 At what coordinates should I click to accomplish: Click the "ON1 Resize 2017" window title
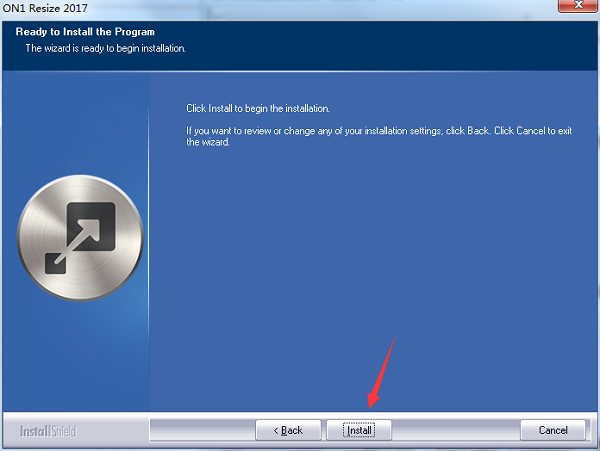tap(45, 8)
